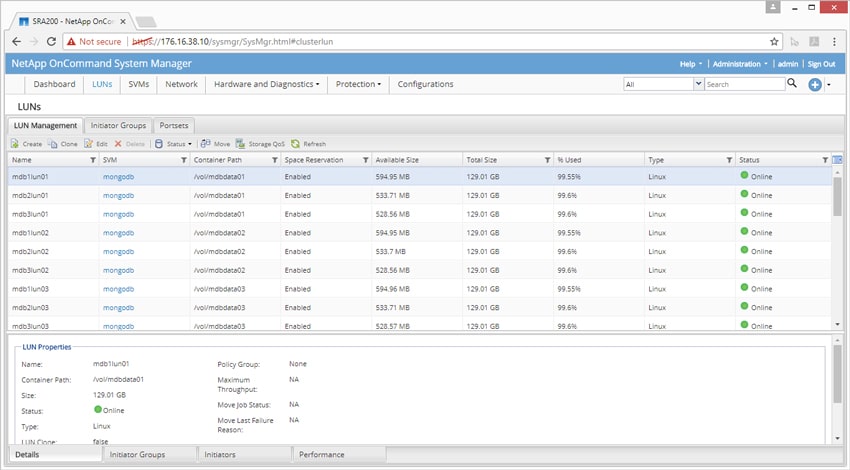Screen dimensions: 850x470
Task: Select the mdb3lun02 row name
Action: click(x=30, y=270)
